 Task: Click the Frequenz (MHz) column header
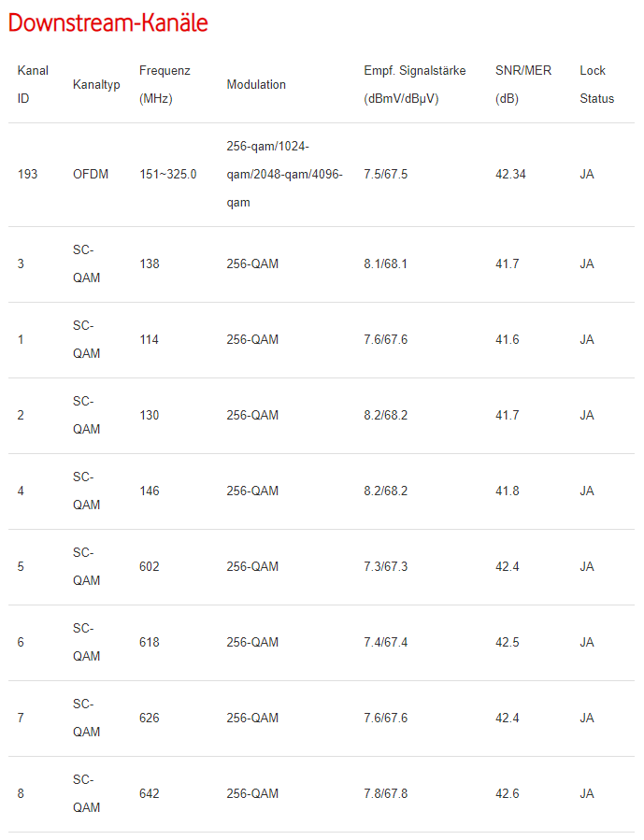pyautogui.click(x=165, y=84)
